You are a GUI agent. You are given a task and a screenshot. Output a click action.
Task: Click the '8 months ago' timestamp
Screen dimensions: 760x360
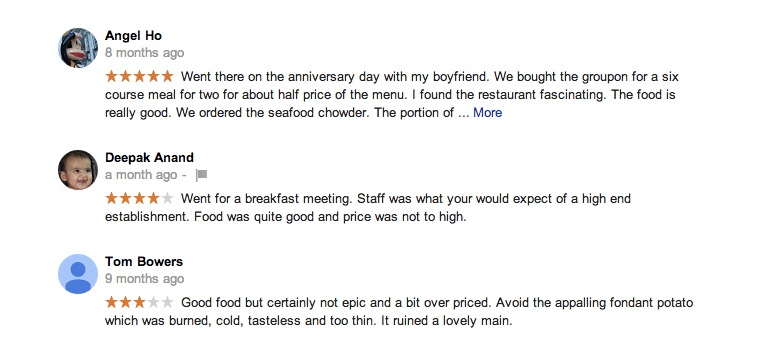coord(144,53)
